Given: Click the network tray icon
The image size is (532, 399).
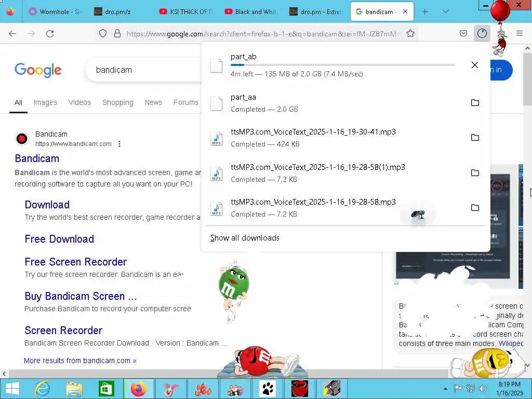Looking at the screenshot, I should (470, 389).
